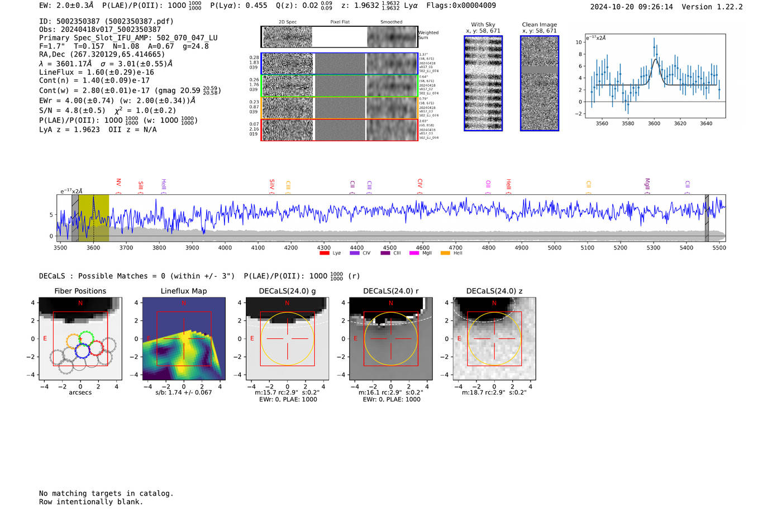Click the Q(z): 0.02 header value
782x532 pixels.
coord(304,6)
